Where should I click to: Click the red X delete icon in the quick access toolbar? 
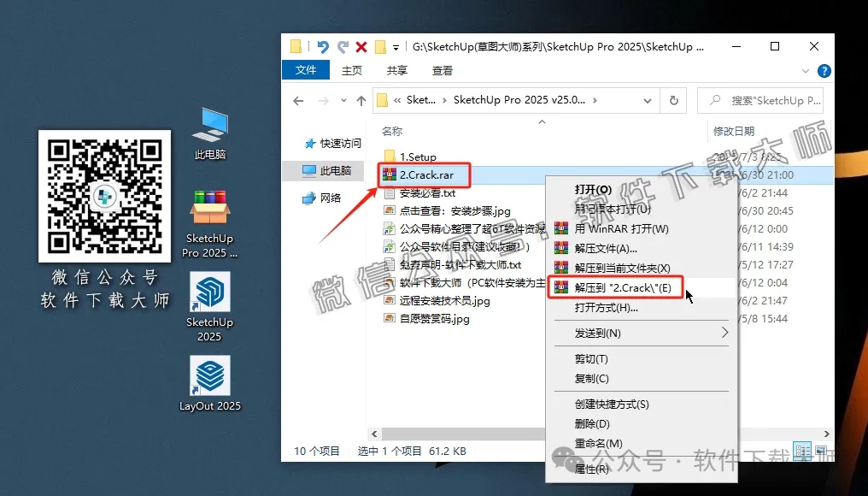click(362, 46)
